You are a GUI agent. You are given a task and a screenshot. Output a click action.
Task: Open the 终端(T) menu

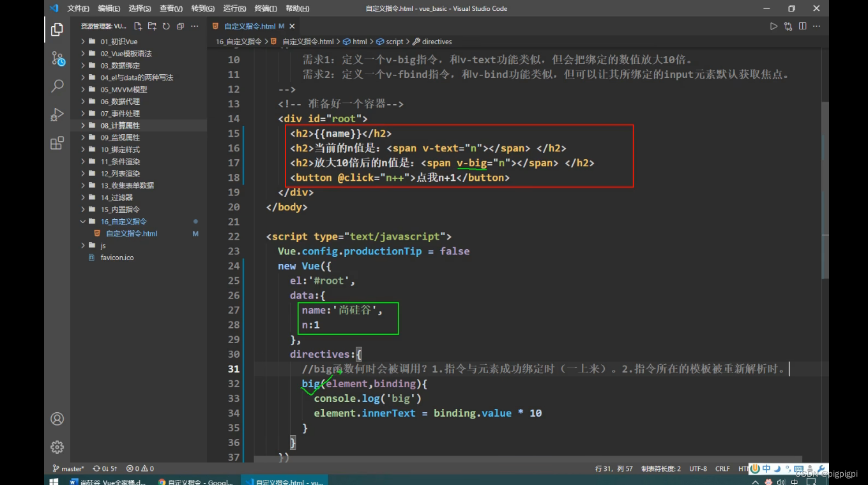tap(266, 8)
